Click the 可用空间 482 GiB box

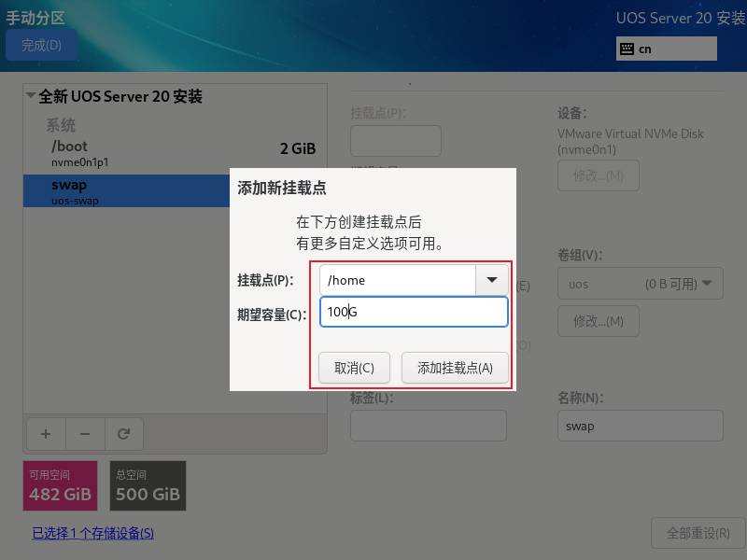60,485
